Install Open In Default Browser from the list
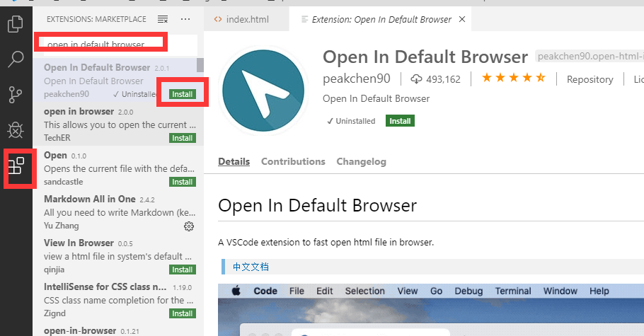This screenshot has width=644, height=336. click(x=183, y=94)
